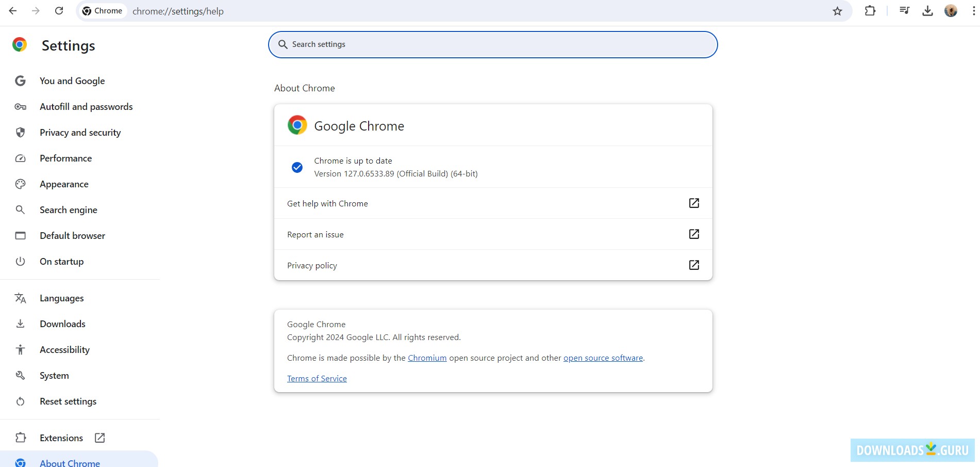Open the Extensions puzzle icon in toolbar
This screenshot has width=980, height=467.
coord(870,11)
